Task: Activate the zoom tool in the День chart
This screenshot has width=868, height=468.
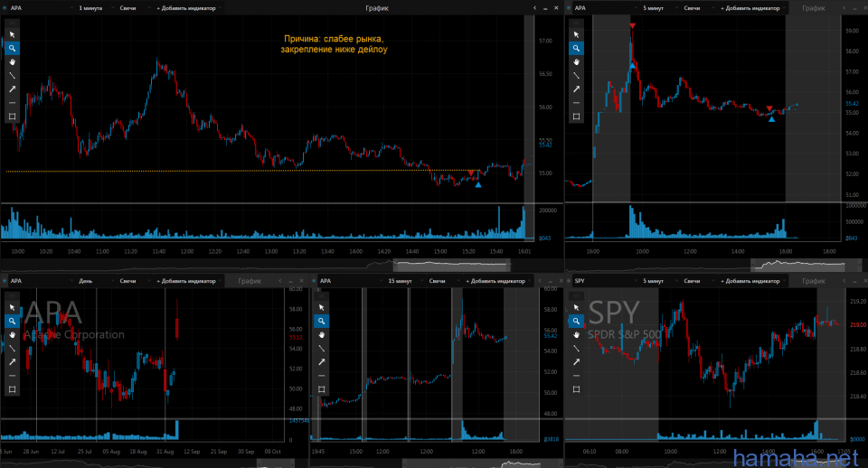Action: click(12, 321)
